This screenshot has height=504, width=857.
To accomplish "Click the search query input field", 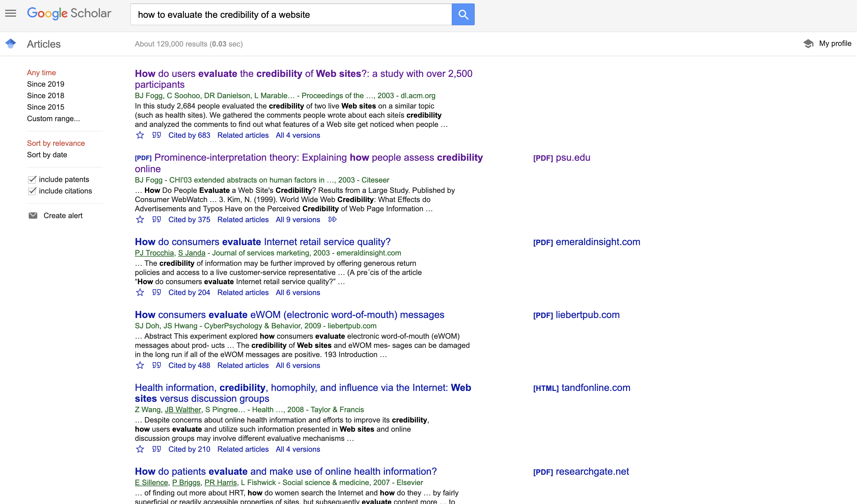I will point(291,15).
